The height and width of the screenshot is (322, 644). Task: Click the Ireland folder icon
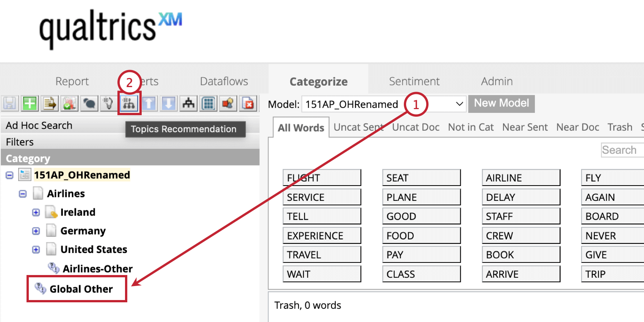[51, 212]
